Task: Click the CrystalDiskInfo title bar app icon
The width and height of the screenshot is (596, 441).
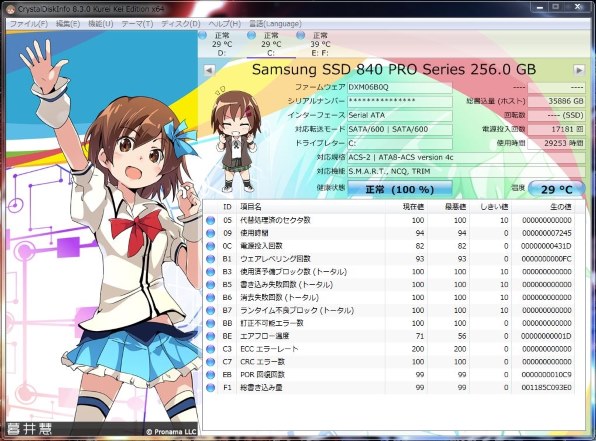Action: [11, 9]
